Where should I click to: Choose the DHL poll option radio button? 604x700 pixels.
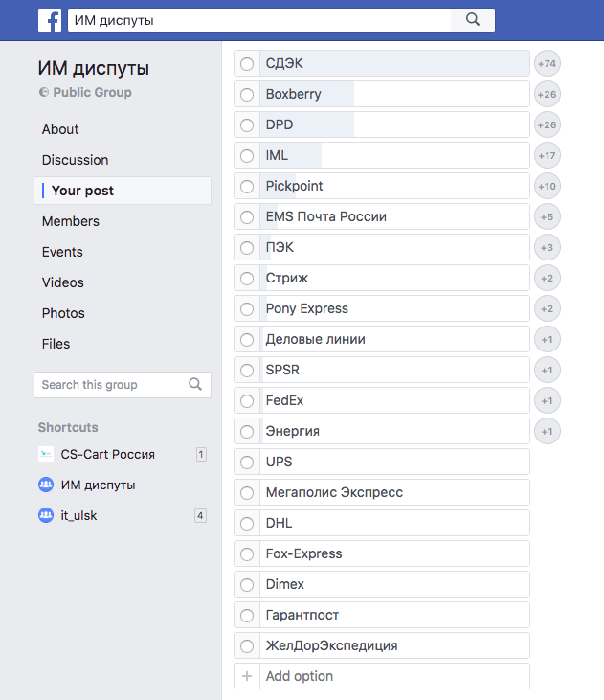(x=247, y=524)
